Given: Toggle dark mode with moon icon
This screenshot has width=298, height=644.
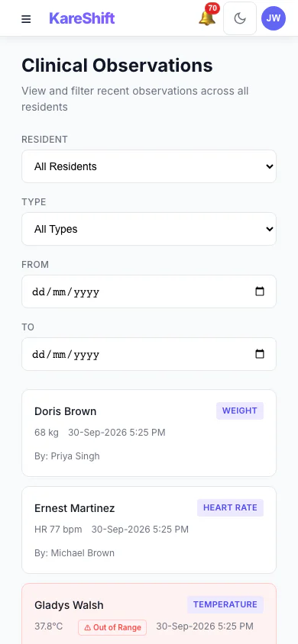Looking at the screenshot, I should pyautogui.click(x=240, y=18).
